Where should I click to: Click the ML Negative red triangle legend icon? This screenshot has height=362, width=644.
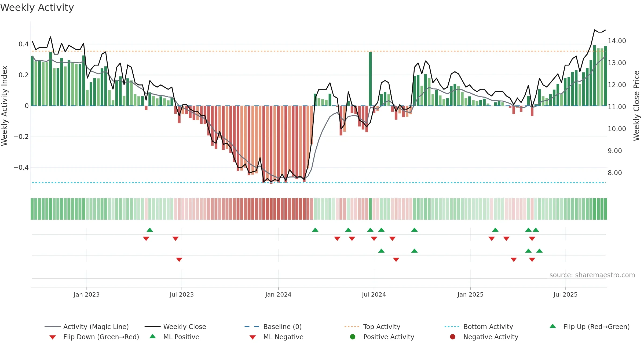tap(253, 337)
